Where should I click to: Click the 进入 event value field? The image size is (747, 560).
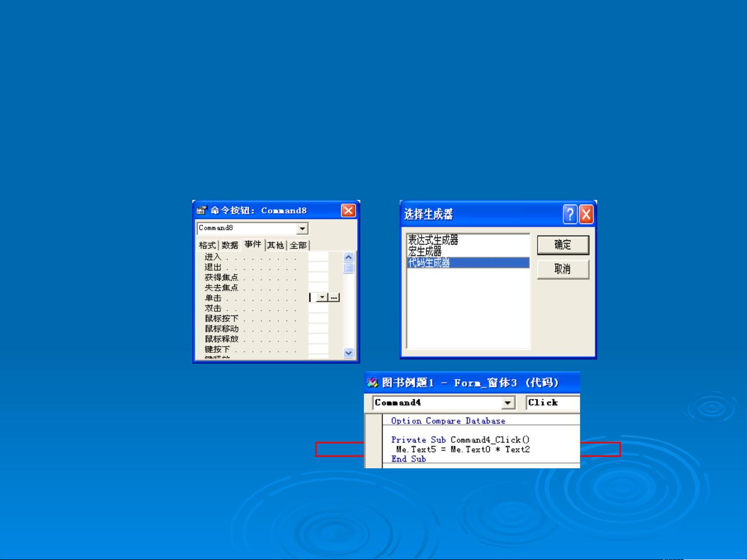click(318, 257)
